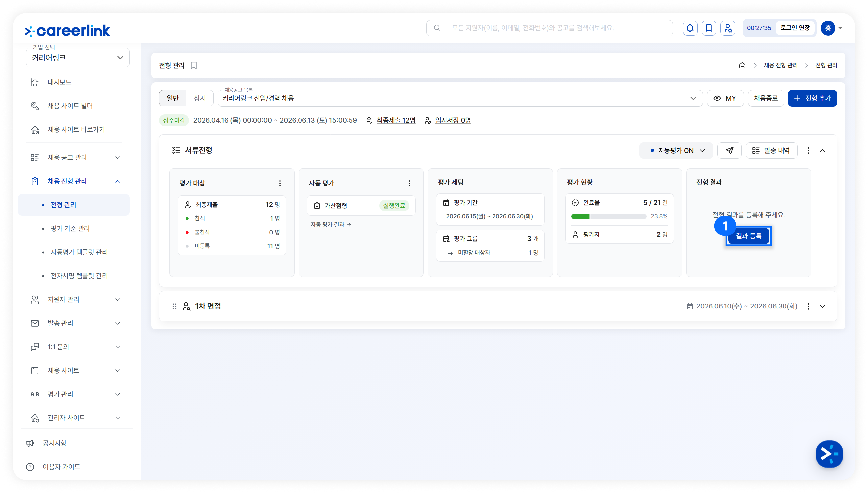The image size is (868, 493).
Task: Open 대시보드 in sidebar
Action: tap(59, 82)
